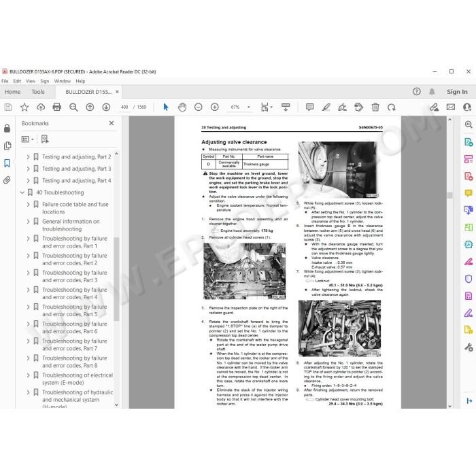Open Troubleshooting by failure codes, Part 8 bookmark
The height and width of the screenshot is (476, 476).
74,362
